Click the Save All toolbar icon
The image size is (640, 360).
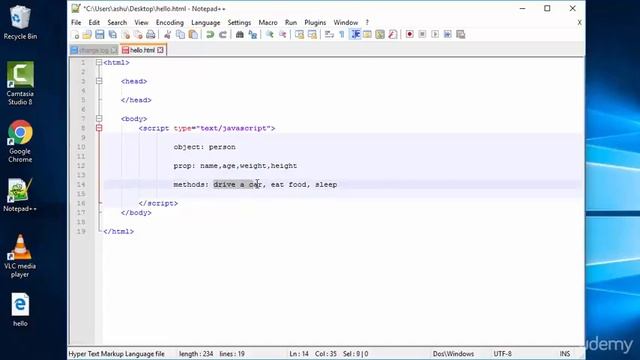point(113,35)
